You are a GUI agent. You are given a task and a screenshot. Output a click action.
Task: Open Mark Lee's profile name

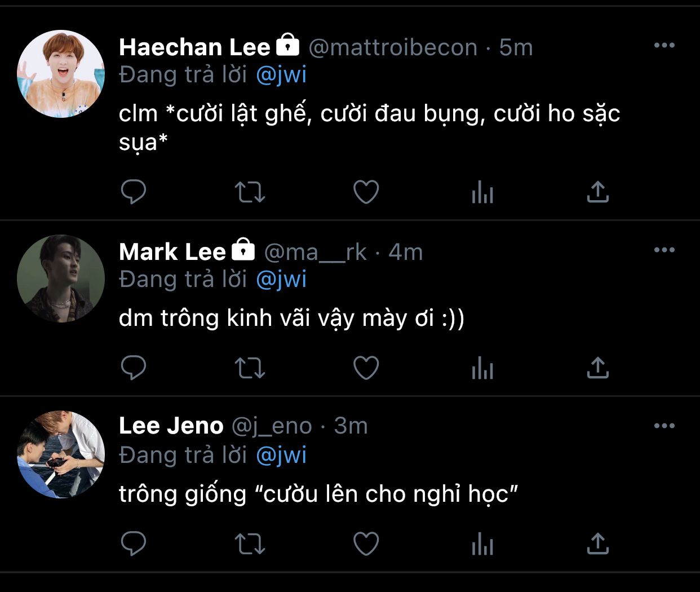172,252
